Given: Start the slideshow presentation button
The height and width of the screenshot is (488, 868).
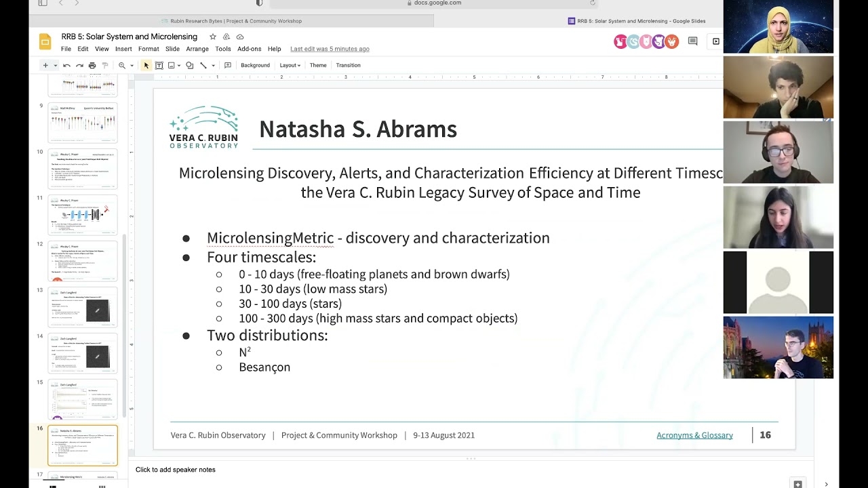Looking at the screenshot, I should [715, 41].
